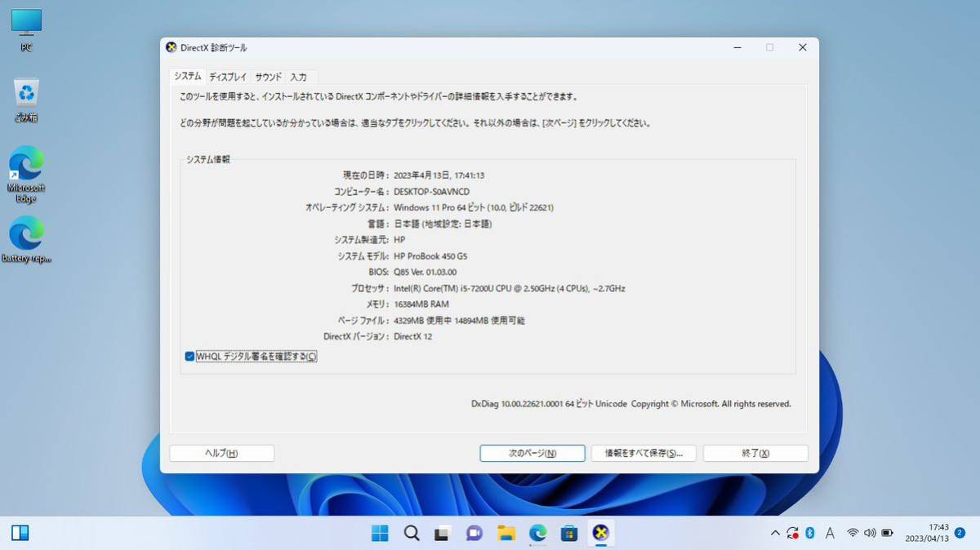Open Microsoft Store from the taskbar
This screenshot has width=980, height=550.
(x=569, y=533)
